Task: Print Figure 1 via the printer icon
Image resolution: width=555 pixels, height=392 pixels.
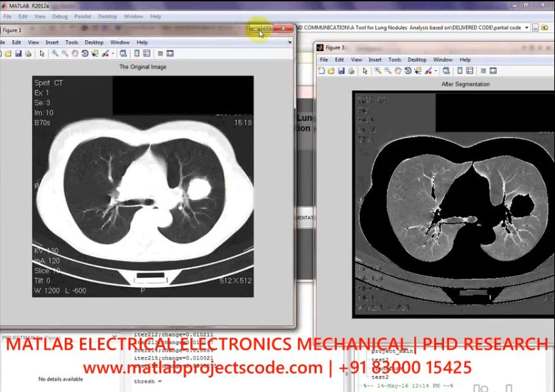Action: 28,53
